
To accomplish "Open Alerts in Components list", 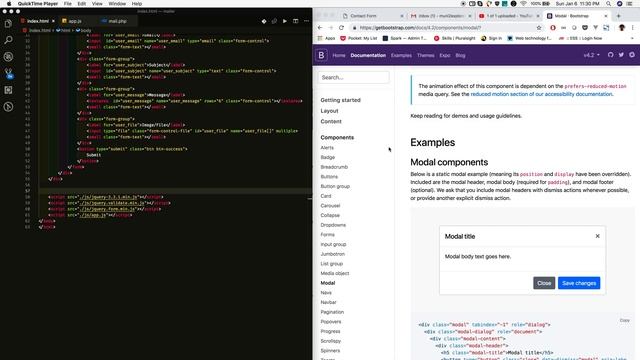I will pos(327,148).
